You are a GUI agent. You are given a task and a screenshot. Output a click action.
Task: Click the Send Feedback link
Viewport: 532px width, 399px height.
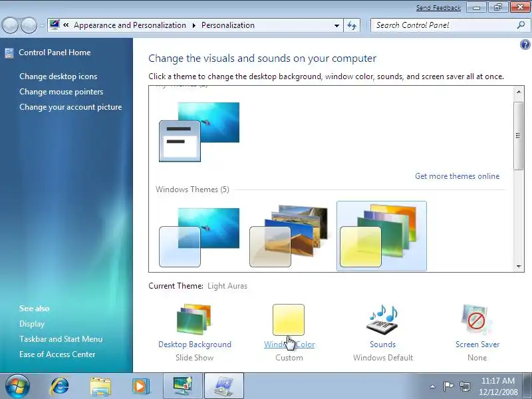(x=438, y=8)
